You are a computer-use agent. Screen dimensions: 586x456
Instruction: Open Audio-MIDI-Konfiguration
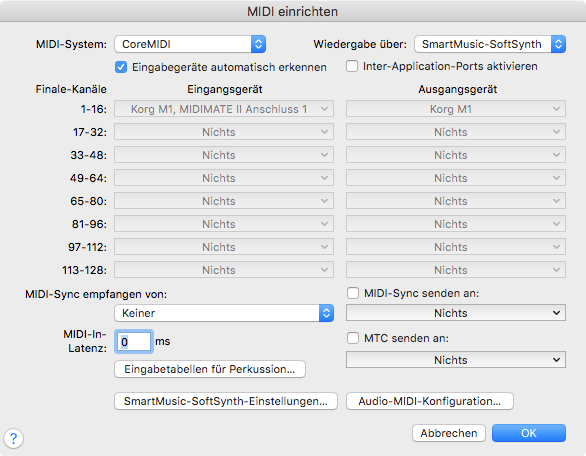click(430, 401)
